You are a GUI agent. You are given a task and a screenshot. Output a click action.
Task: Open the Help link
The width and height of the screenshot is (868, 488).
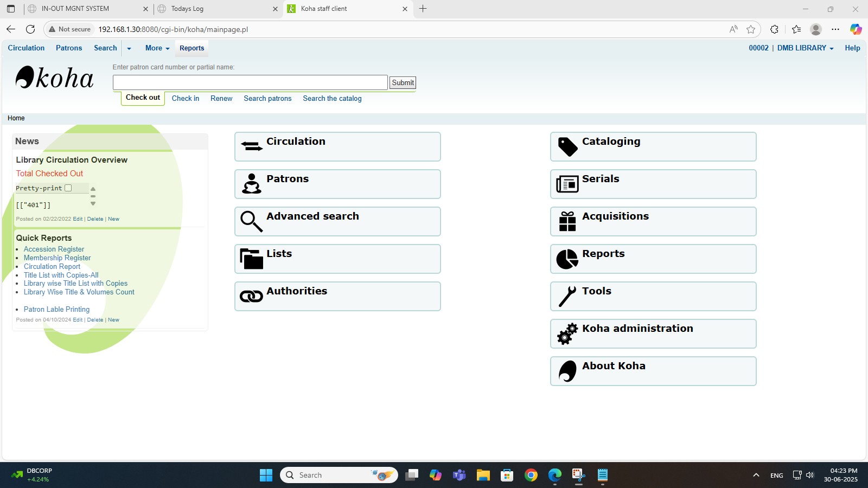852,48
